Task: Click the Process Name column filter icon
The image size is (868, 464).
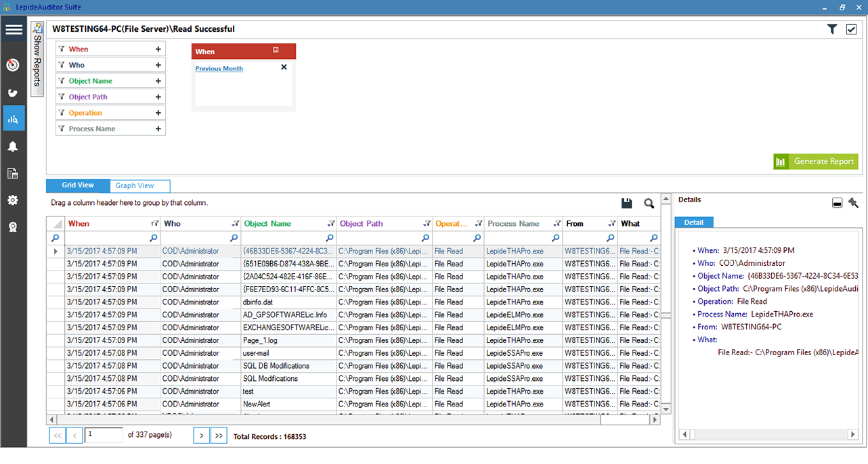Action: (x=557, y=224)
